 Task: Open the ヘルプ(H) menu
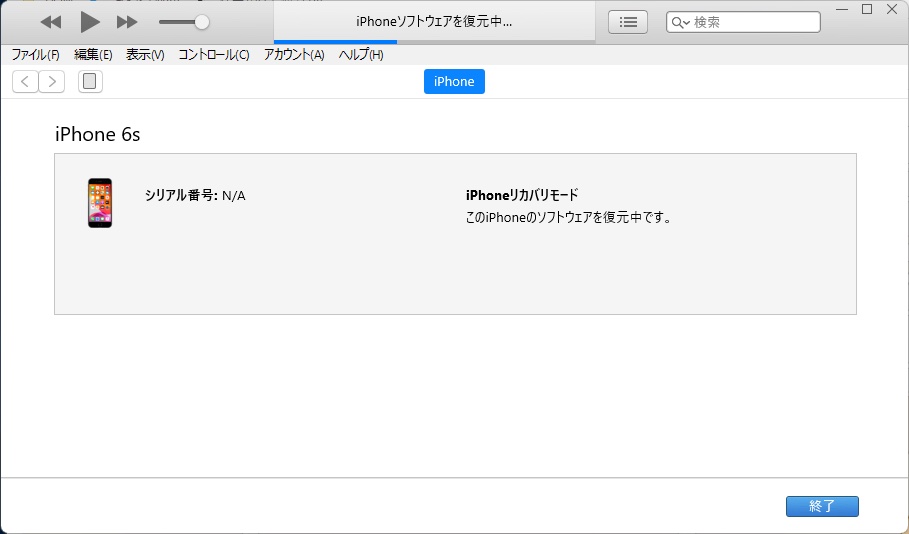pyautogui.click(x=361, y=55)
